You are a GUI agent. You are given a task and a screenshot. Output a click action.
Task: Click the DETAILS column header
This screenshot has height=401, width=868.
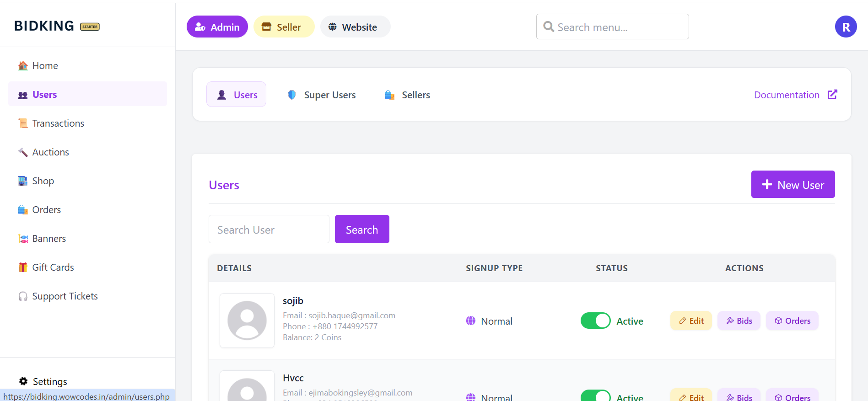[x=234, y=268]
